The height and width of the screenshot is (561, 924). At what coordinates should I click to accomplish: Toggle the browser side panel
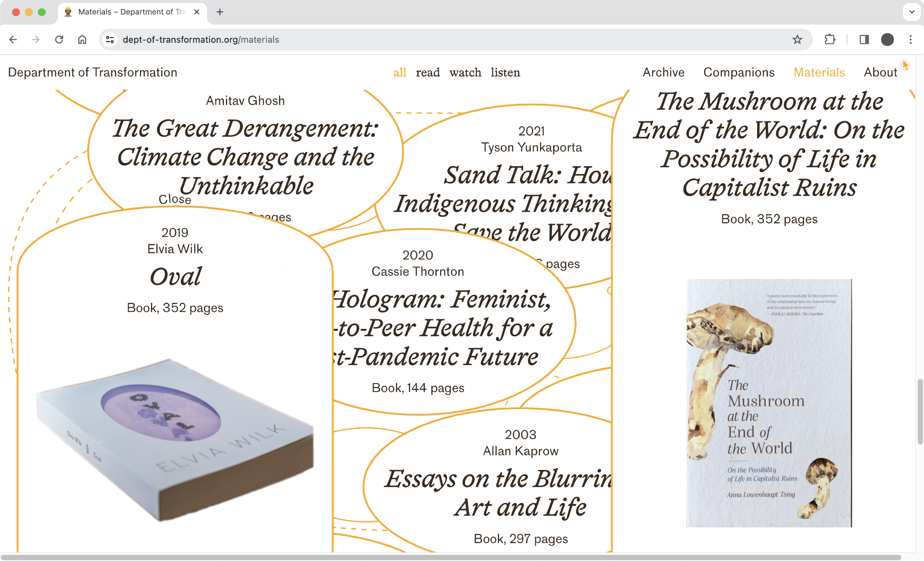tap(864, 39)
